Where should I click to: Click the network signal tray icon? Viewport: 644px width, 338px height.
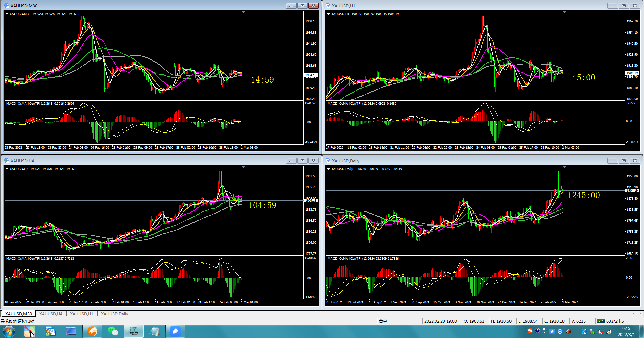click(x=608, y=332)
